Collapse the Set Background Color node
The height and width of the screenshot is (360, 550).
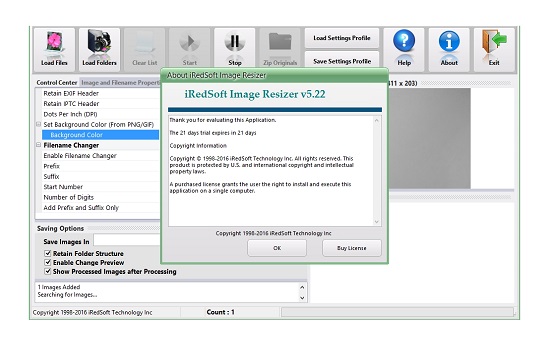point(39,124)
